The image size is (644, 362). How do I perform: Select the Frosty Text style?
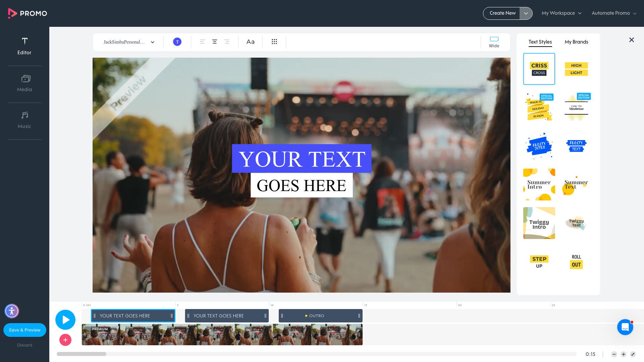[576, 146]
